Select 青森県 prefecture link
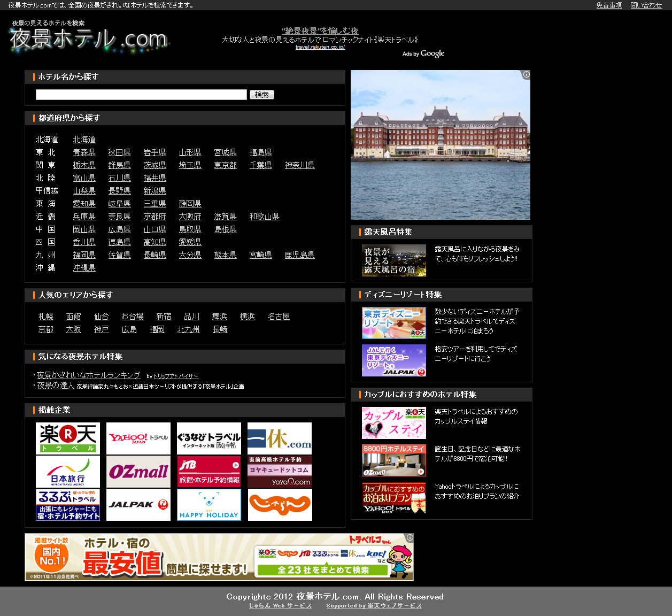Image resolution: width=672 pixels, height=616 pixels. (x=84, y=152)
